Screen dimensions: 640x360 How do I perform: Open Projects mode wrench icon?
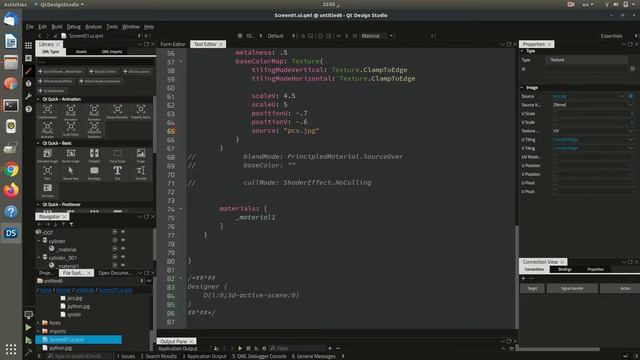click(x=28, y=96)
